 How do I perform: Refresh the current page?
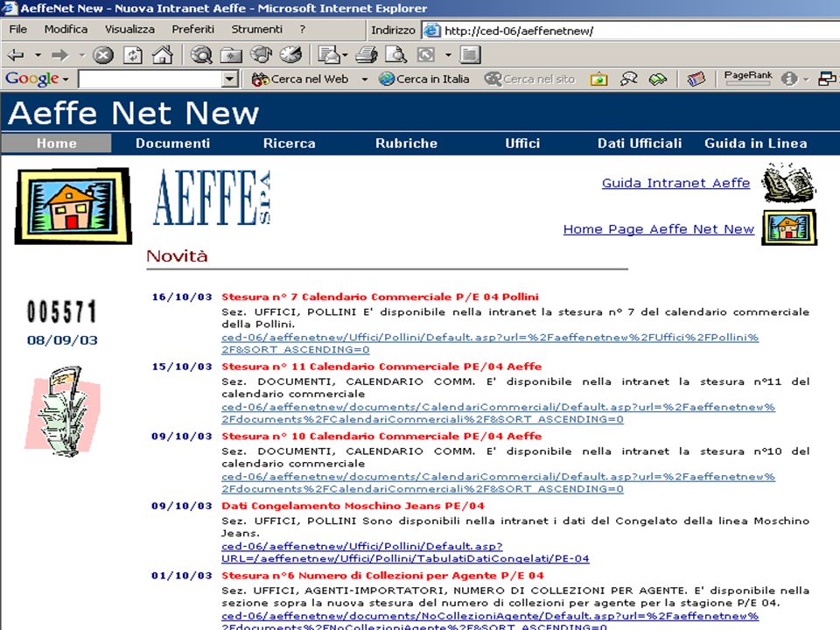tap(133, 54)
